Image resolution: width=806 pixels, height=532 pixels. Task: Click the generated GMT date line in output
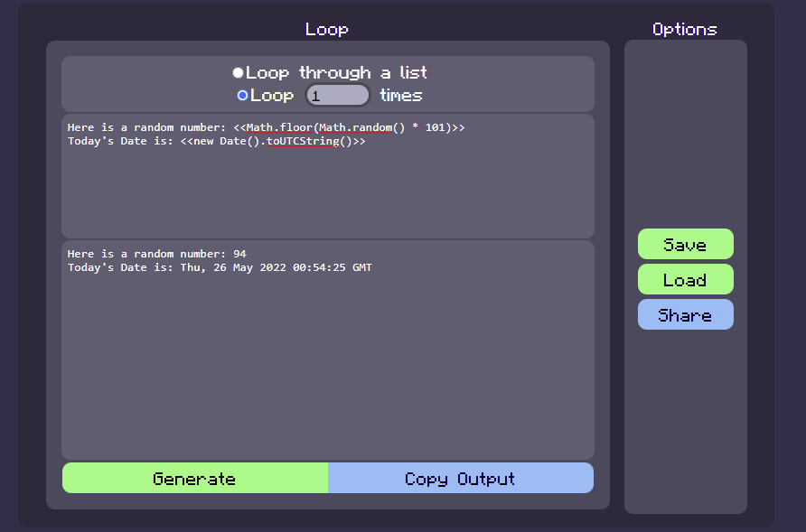pyautogui.click(x=219, y=267)
